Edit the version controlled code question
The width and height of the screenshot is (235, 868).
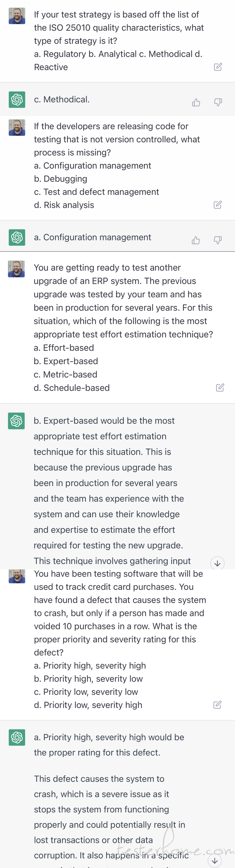point(217,205)
